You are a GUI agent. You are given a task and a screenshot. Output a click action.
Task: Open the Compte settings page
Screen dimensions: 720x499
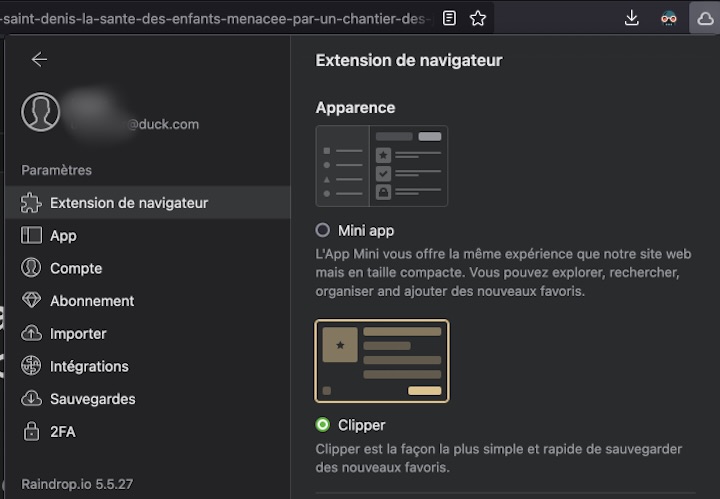pos(76,268)
